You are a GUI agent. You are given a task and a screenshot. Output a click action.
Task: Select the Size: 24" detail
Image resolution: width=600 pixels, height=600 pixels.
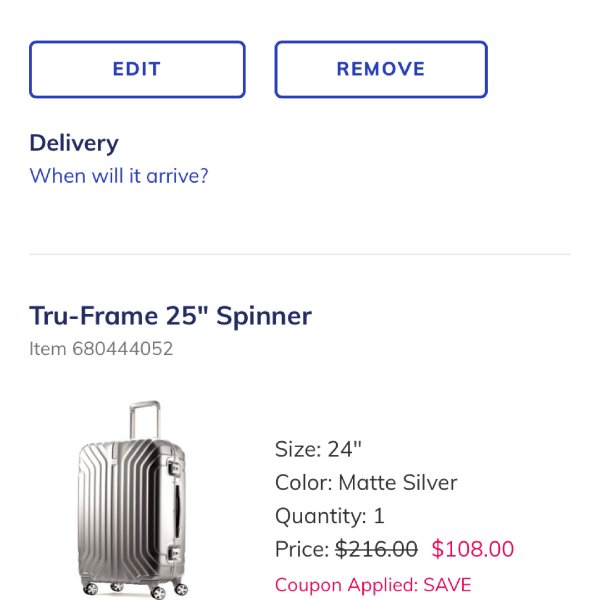point(317,449)
